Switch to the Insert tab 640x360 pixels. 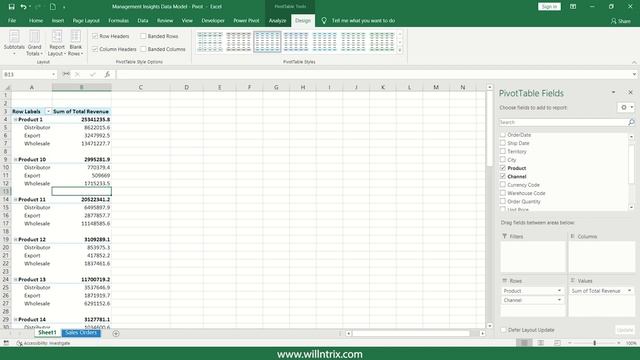coord(58,20)
